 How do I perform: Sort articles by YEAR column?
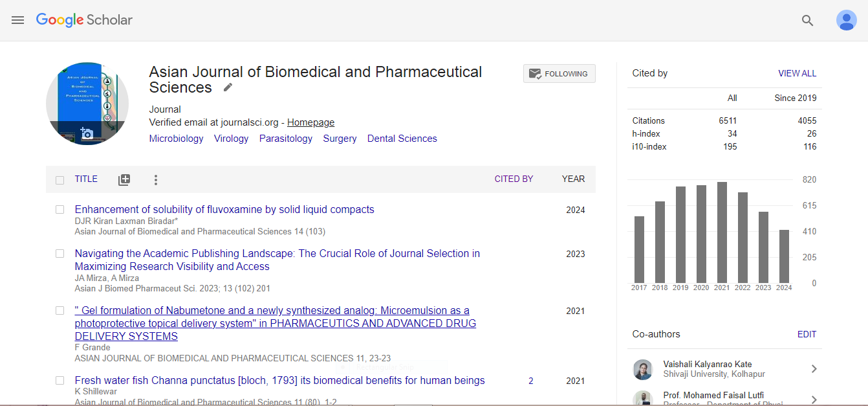click(x=573, y=179)
